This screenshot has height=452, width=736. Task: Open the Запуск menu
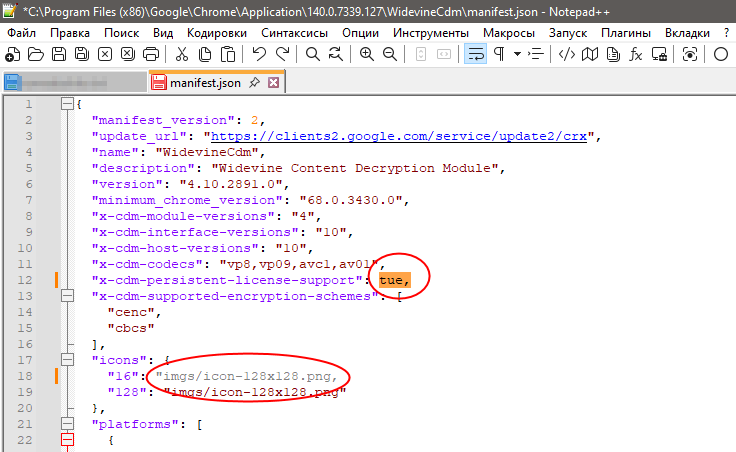(568, 33)
